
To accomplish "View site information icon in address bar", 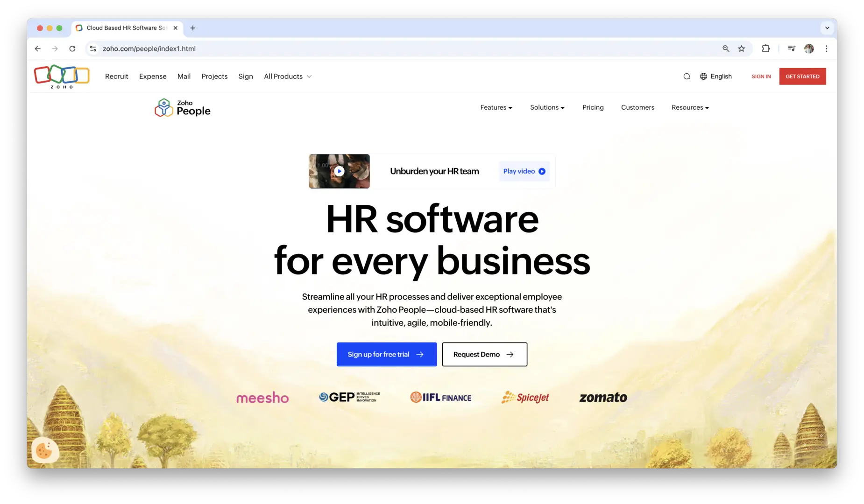I will click(x=93, y=49).
